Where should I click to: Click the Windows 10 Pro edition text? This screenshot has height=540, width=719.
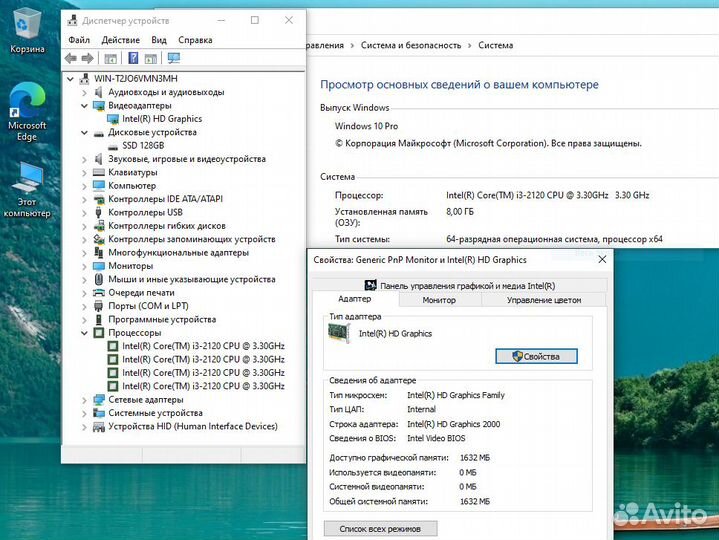(x=366, y=126)
